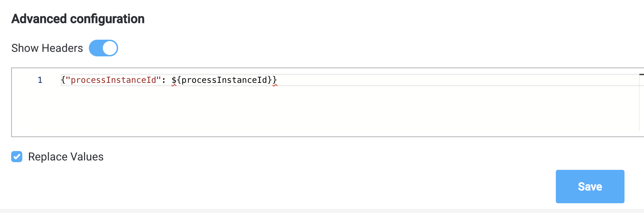Turn off the Show Headers switch
Image resolution: width=644 pixels, height=213 pixels.
tap(103, 48)
